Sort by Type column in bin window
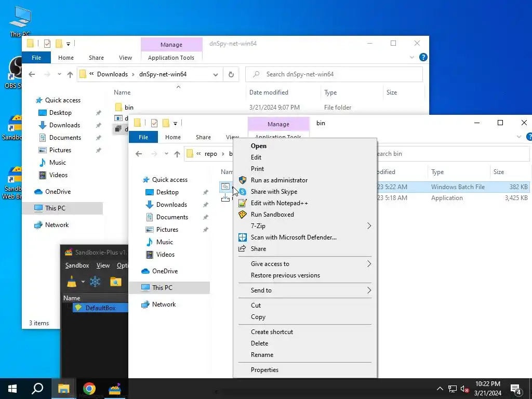532x399 pixels. pos(437,172)
